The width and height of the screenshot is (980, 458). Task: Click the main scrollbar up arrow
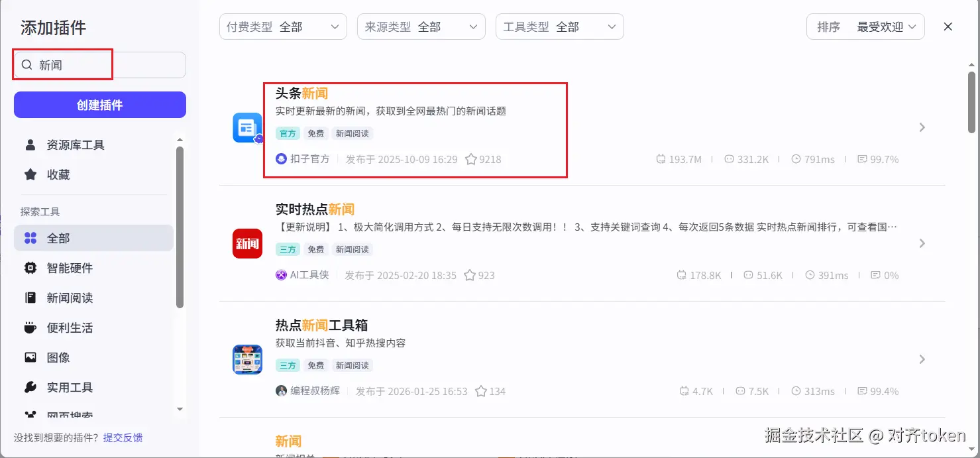click(x=971, y=64)
